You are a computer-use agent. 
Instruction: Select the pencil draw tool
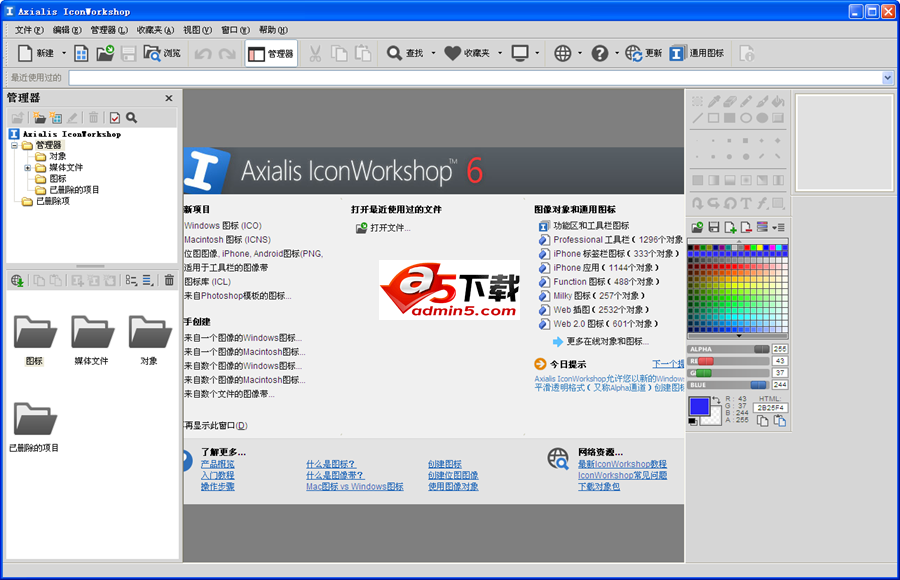click(746, 102)
